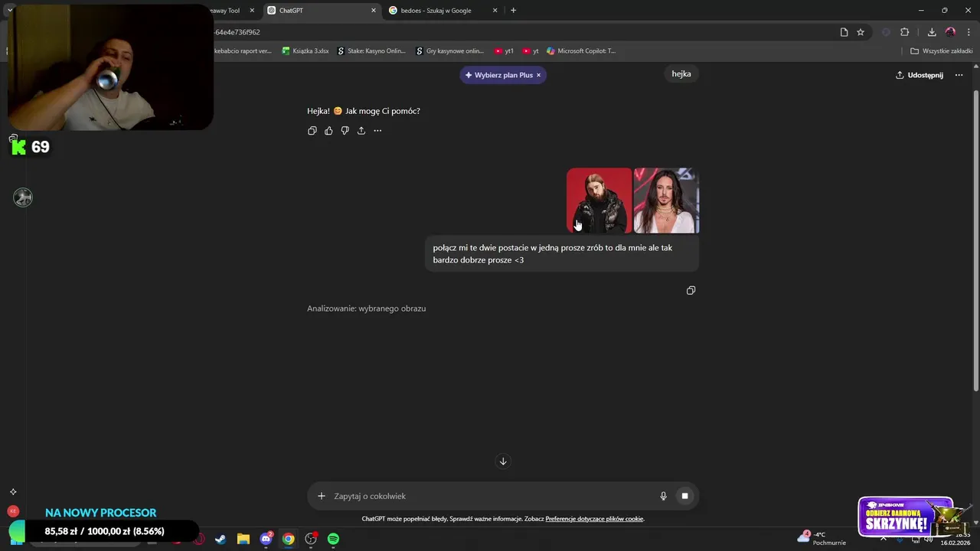Open 'Preferencje dotyczące plików cookie' link
Viewport: 980px width, 551px height.
(594, 519)
